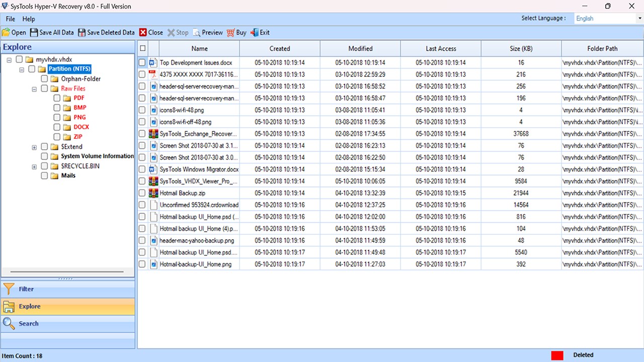Click the folder icon beside Orphan-Folder
This screenshot has width=644, height=362.
coord(55,79)
